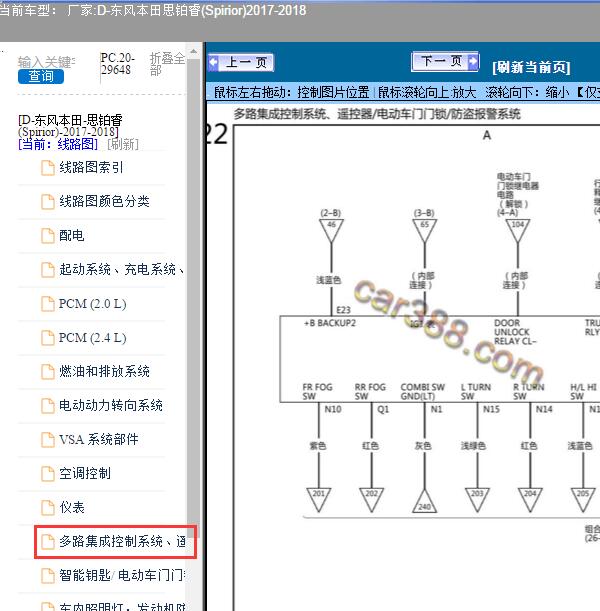The width and height of the screenshot is (600, 611).
Task: Click the document icon beside 电动动力转向系统
Action: tap(48, 406)
